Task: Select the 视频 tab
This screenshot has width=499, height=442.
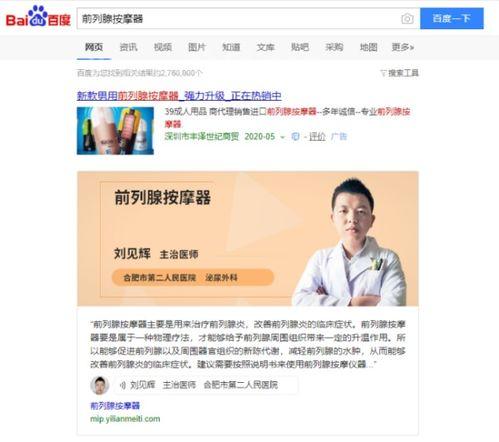Action: [x=163, y=47]
